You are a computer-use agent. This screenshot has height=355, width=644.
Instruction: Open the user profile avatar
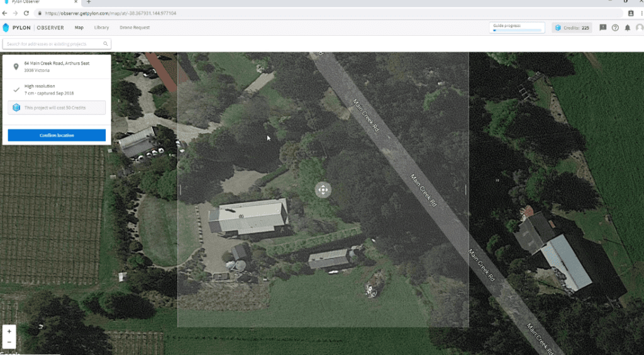coord(640,28)
